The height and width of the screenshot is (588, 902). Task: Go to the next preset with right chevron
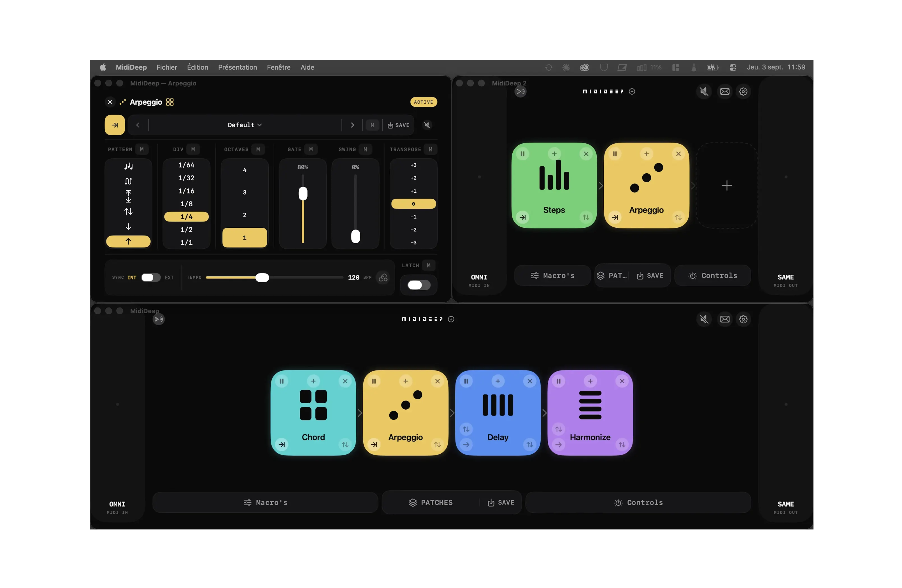point(352,125)
